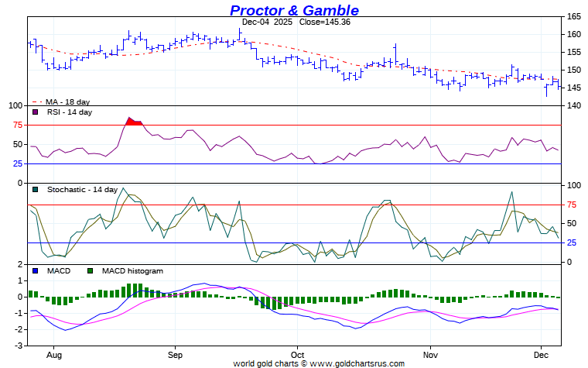The height and width of the screenshot is (368, 588).
Task: Click the 50 RSI axis label
Action: (x=18, y=145)
